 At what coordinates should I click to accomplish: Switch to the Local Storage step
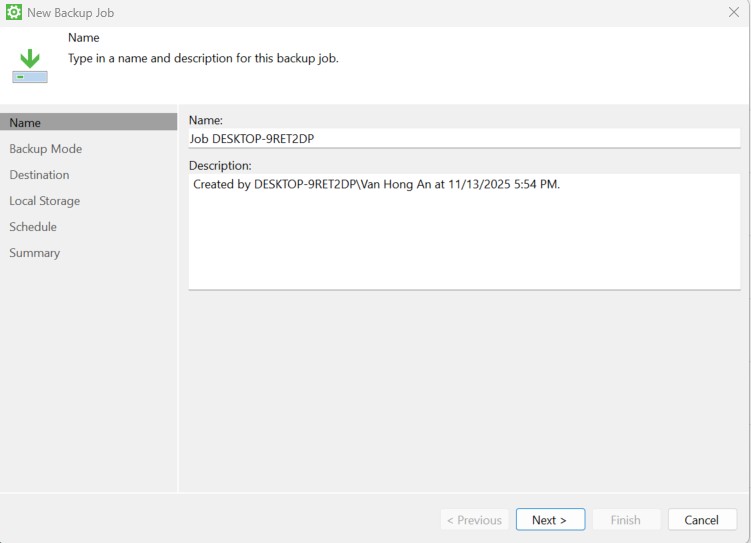[x=45, y=201]
